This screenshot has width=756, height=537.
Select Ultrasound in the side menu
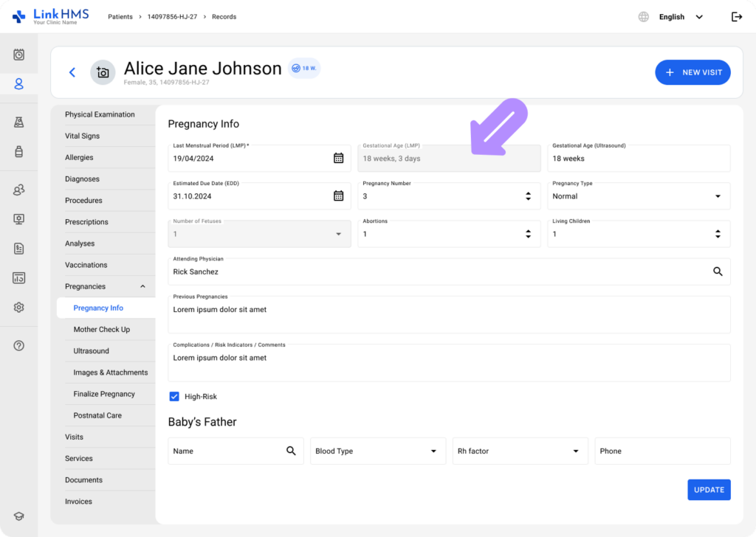[92, 351]
